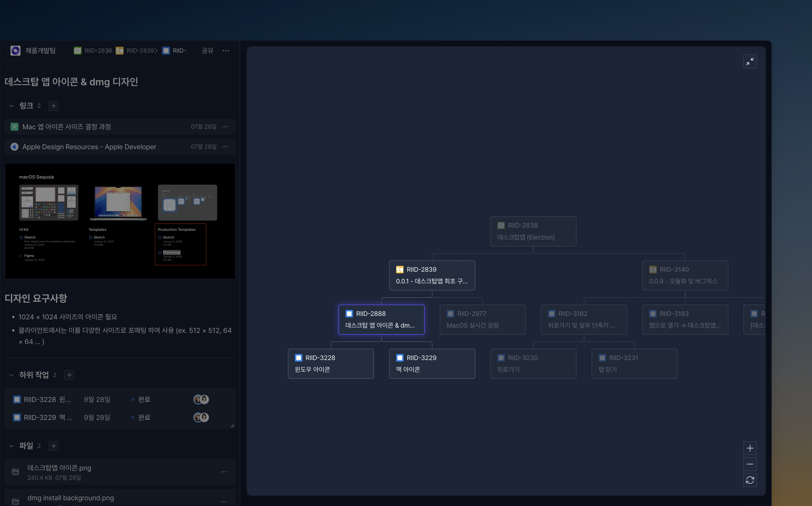This screenshot has height=506, width=812.
Task: Click date 07월 28일 on Apple Design Resources
Action: [203, 146]
